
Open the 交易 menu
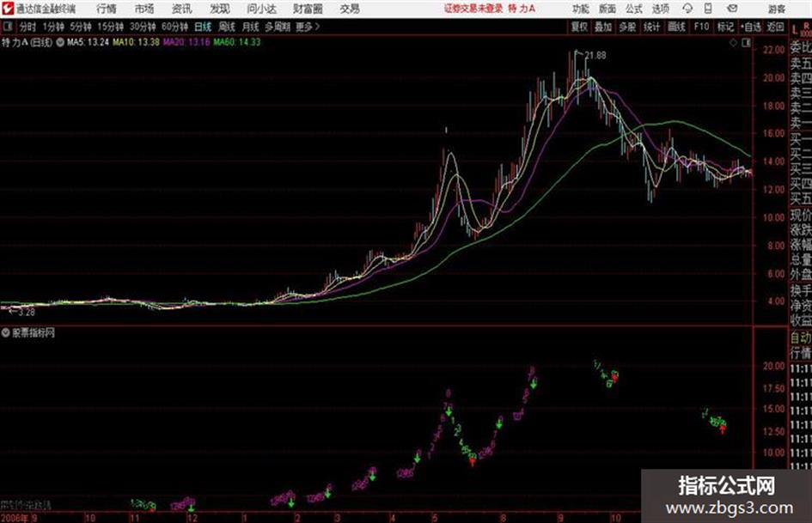[350, 9]
